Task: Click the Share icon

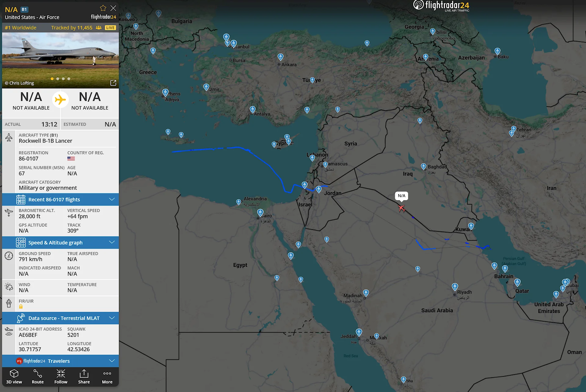Action: click(x=84, y=376)
